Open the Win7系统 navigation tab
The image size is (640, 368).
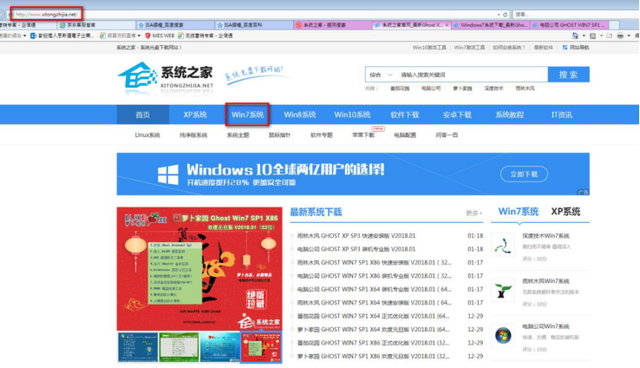pyautogui.click(x=247, y=115)
